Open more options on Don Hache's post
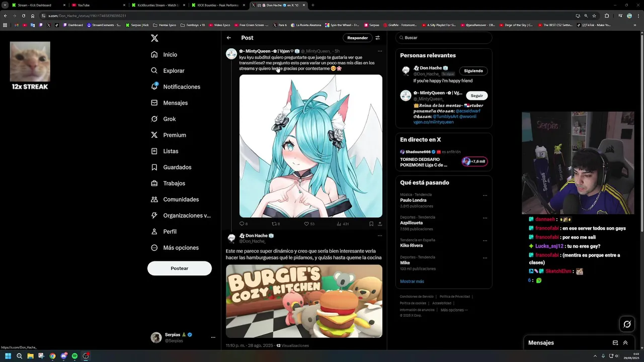This screenshot has height=362, width=644. (x=380, y=235)
